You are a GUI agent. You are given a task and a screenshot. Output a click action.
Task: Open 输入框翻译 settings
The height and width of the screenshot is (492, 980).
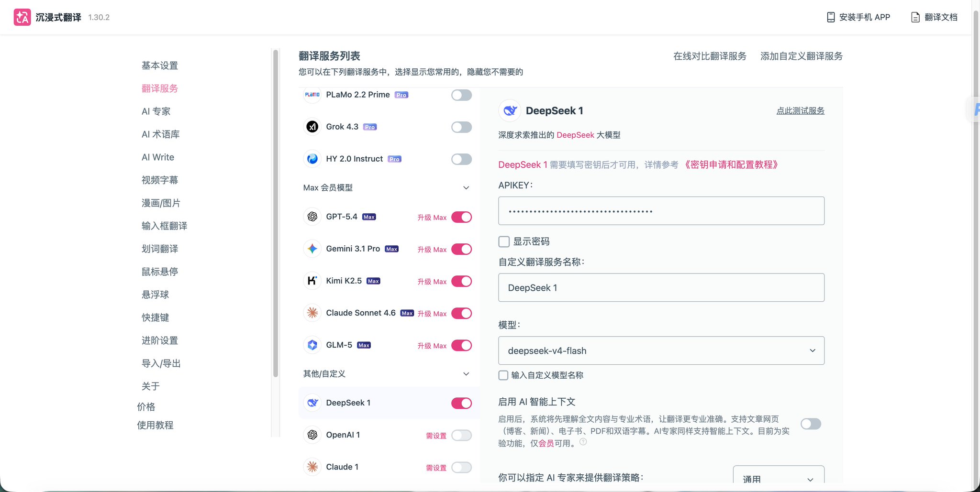point(165,226)
